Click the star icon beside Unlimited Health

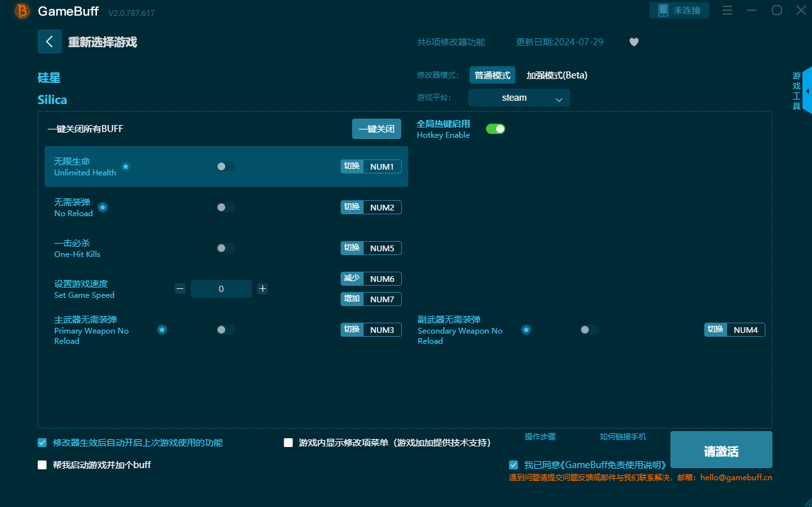[126, 166]
